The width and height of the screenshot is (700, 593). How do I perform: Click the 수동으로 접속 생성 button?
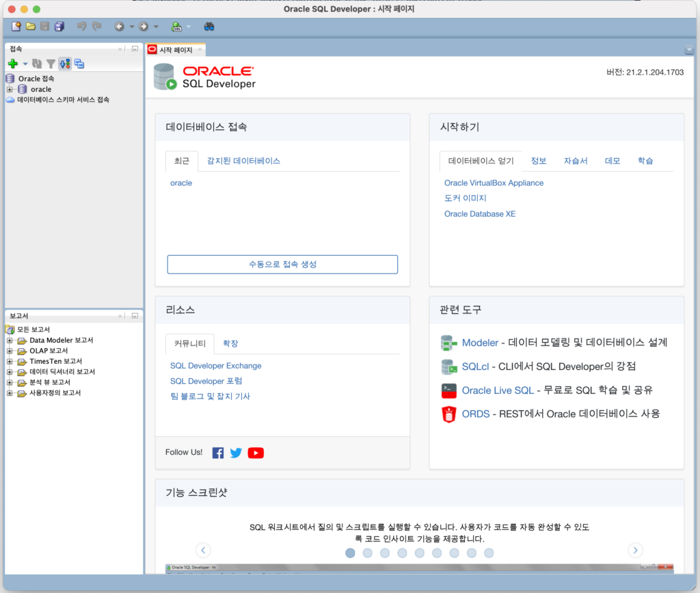tap(282, 264)
